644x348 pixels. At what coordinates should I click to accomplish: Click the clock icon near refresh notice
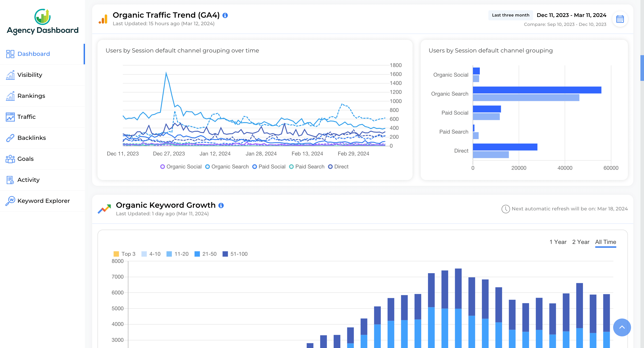[506, 209]
